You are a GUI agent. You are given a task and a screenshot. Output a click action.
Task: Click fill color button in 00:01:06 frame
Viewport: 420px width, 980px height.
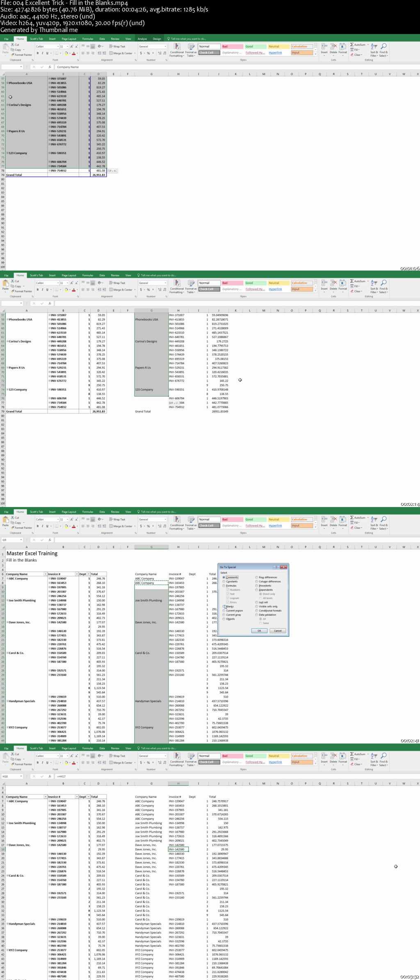click(66, 53)
